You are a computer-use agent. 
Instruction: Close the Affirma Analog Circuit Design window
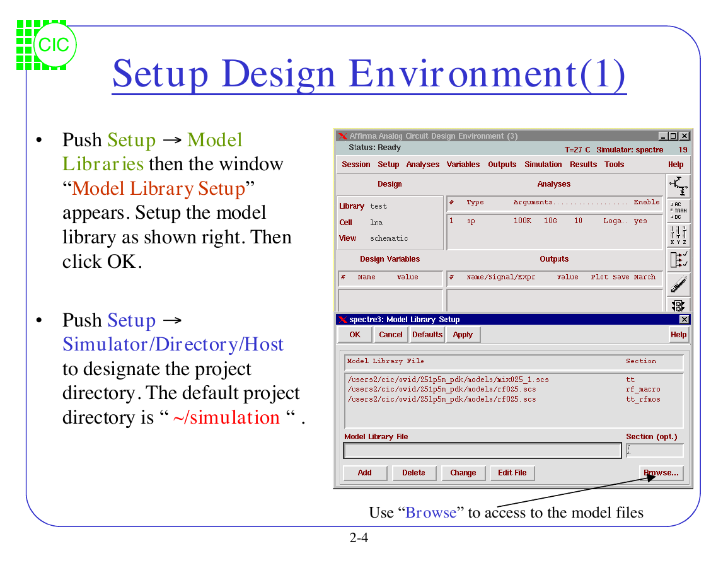pyautogui.click(x=685, y=136)
